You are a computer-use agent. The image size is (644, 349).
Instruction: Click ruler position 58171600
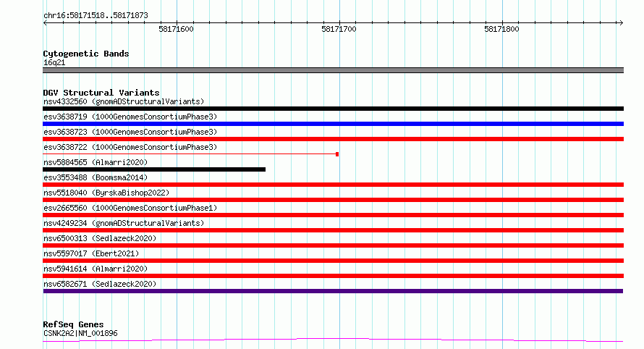[177, 29]
